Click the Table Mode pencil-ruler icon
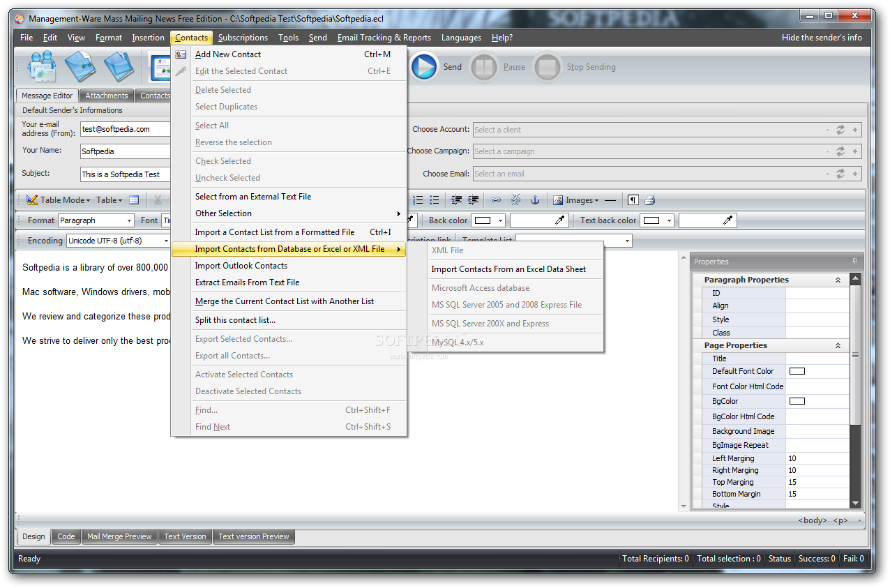Viewport: 890px width, 588px height. (x=32, y=199)
